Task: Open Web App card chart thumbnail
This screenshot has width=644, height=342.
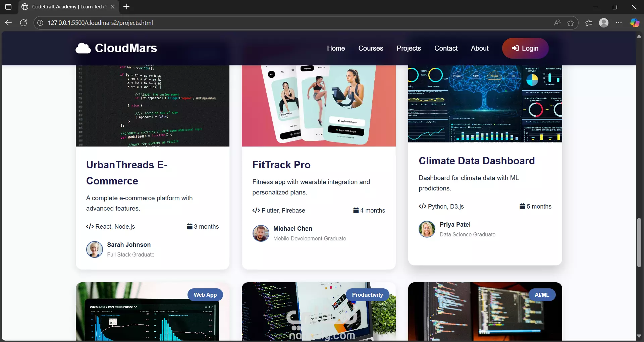Action: (x=153, y=311)
